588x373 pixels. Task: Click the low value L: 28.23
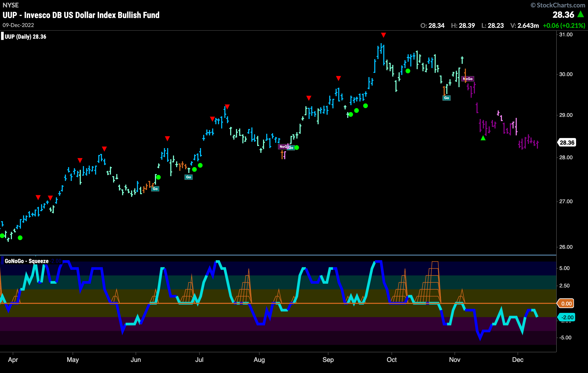coord(492,25)
